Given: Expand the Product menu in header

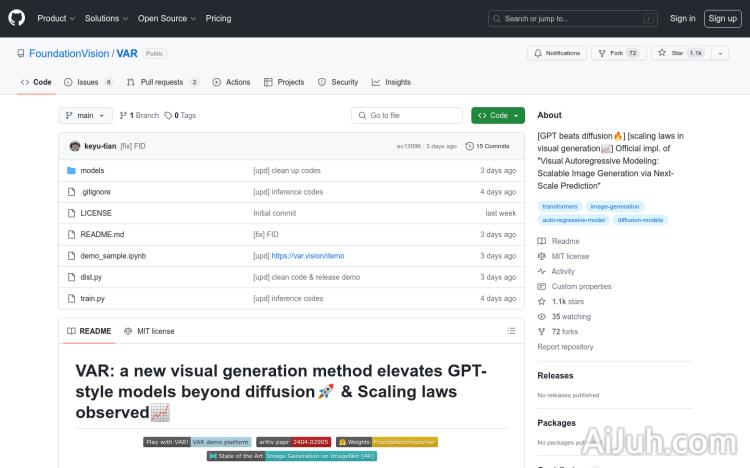Looking at the screenshot, I should pos(56,18).
